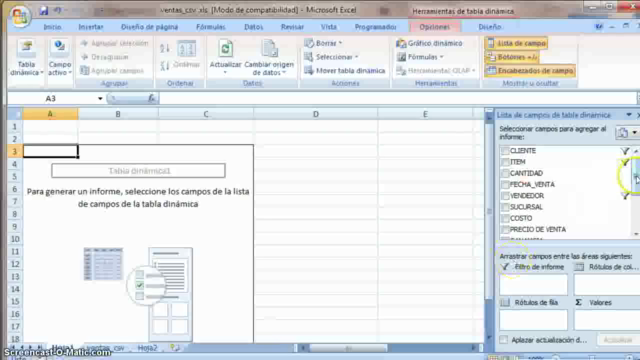This screenshot has width=640, height=360.
Task: Check the FECHA_VENTA field
Action: click(x=505, y=184)
